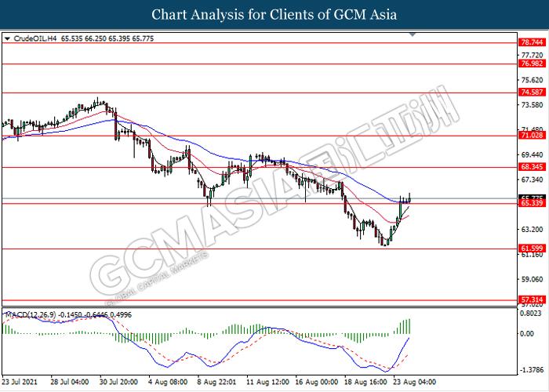Image resolution: width=549 pixels, height=392 pixels.
Task: Click the triangle beside the CrudeOIL.H4 label
Action: pos(7,39)
